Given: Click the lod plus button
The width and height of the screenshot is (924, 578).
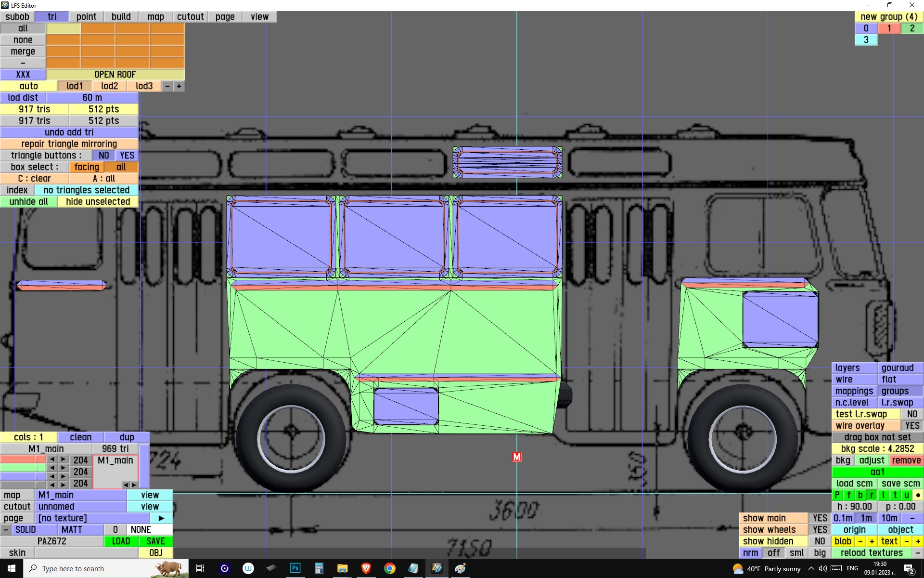Looking at the screenshot, I should (179, 86).
